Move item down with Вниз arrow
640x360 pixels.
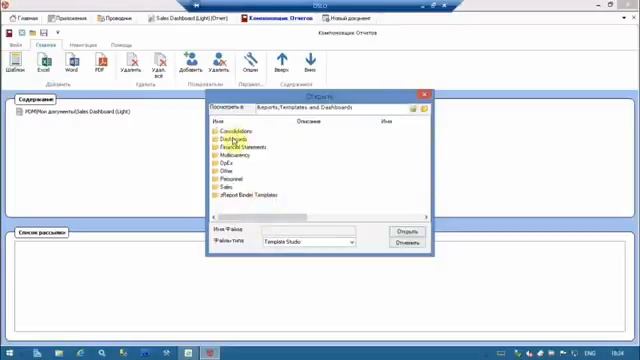tap(310, 62)
